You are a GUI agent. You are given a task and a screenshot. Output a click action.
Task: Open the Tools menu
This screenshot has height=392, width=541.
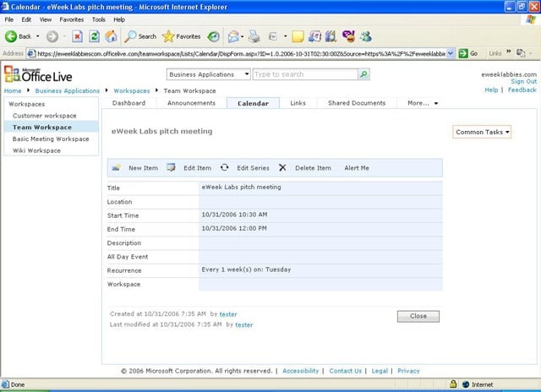click(x=98, y=19)
